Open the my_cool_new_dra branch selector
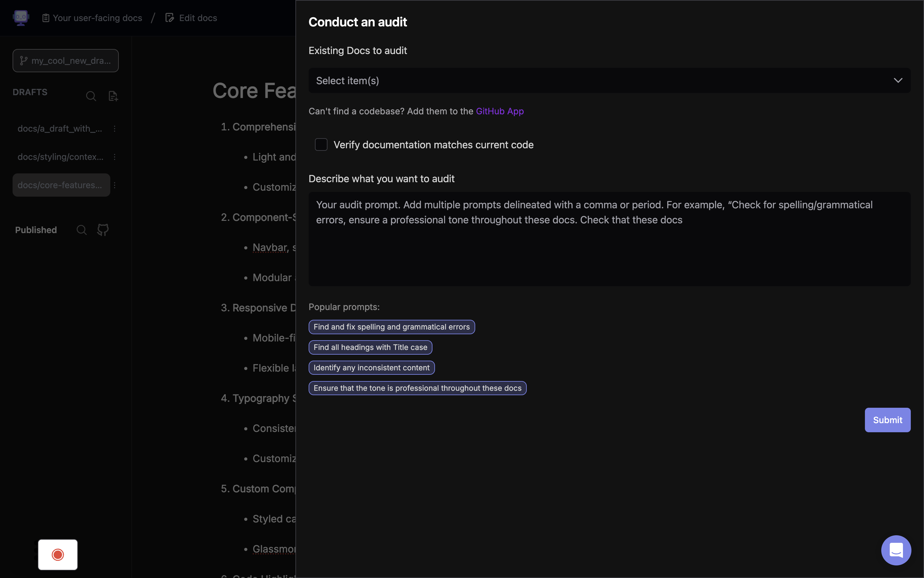This screenshot has width=924, height=578. (x=65, y=61)
